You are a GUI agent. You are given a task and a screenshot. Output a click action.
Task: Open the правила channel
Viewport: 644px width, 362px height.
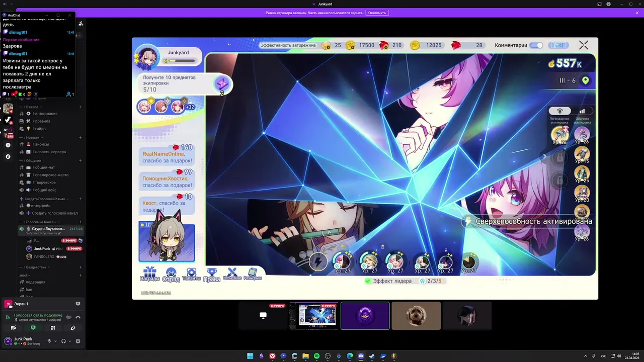click(42, 121)
